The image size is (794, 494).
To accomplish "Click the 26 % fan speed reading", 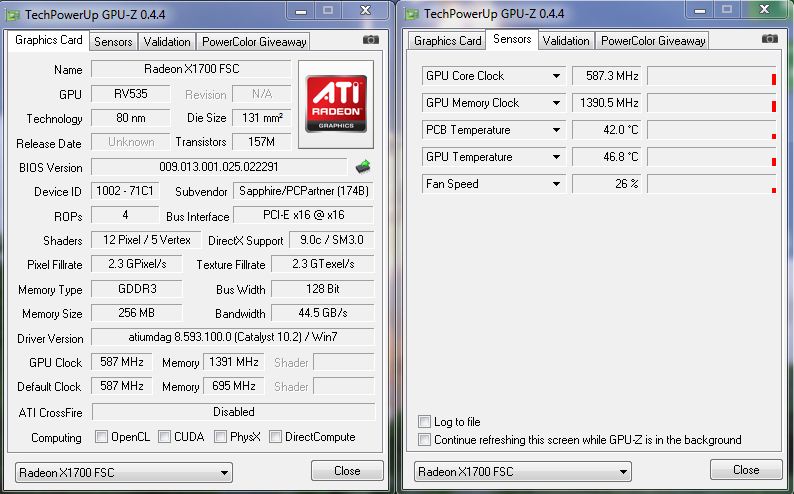I will [607, 184].
